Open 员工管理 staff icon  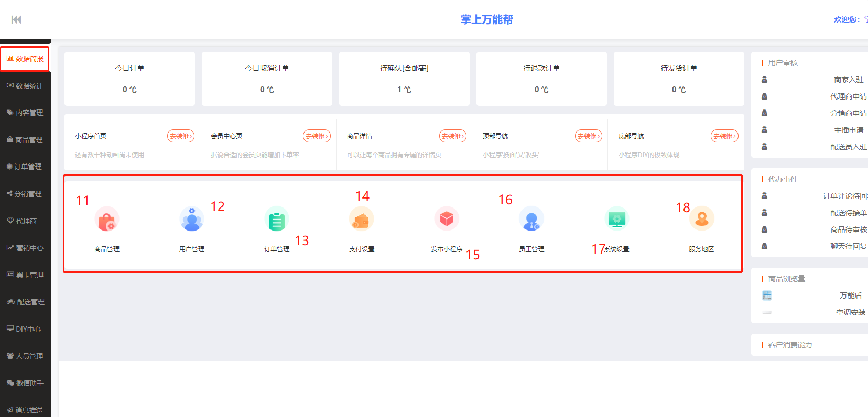(531, 219)
